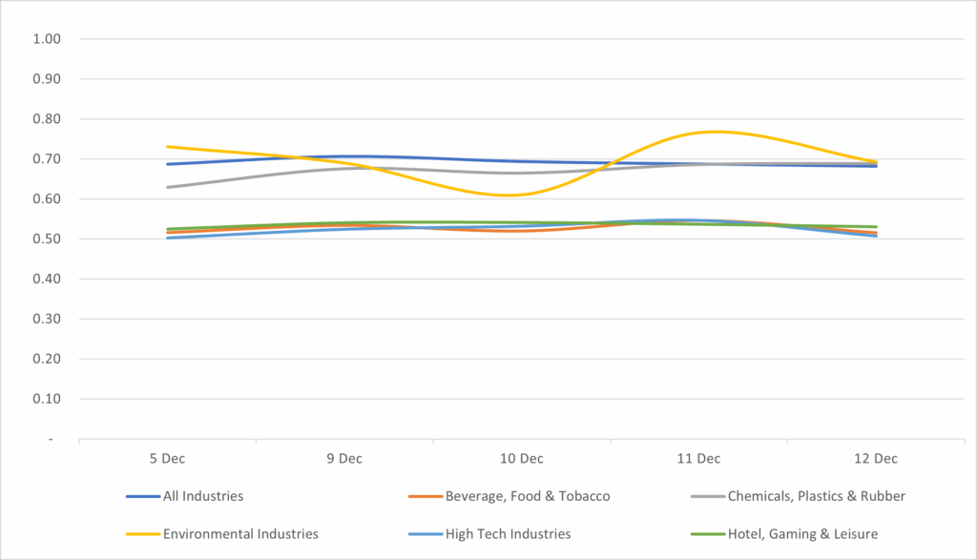This screenshot has width=977, height=560.
Task: Click the yellow line's lowest dip at 10 Dec
Action: coord(509,195)
